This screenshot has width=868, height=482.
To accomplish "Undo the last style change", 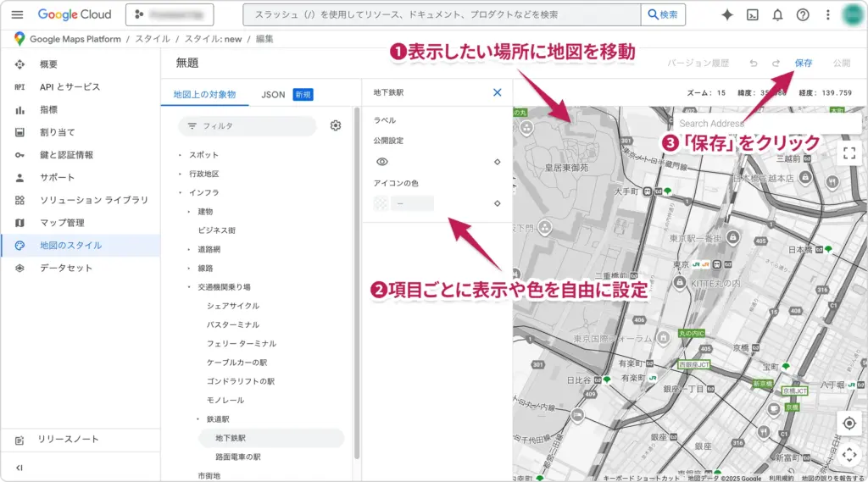I will pos(754,63).
